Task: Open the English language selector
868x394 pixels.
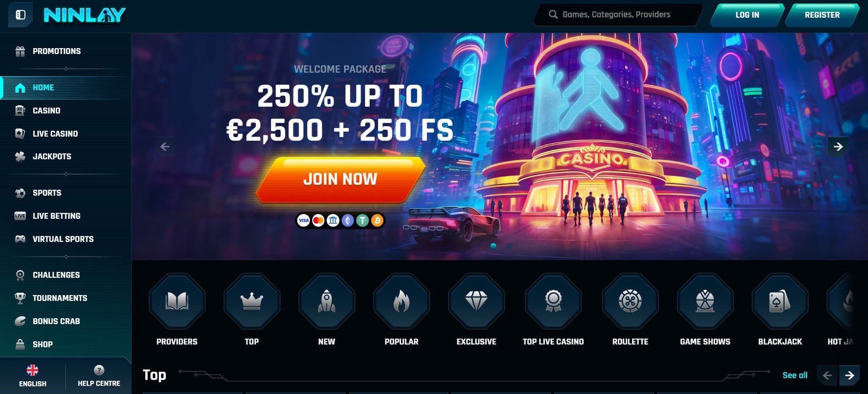Action: (33, 376)
